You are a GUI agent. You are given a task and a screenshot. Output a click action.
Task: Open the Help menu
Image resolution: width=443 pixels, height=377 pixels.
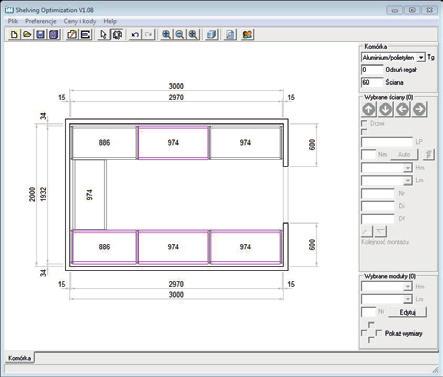pos(110,21)
